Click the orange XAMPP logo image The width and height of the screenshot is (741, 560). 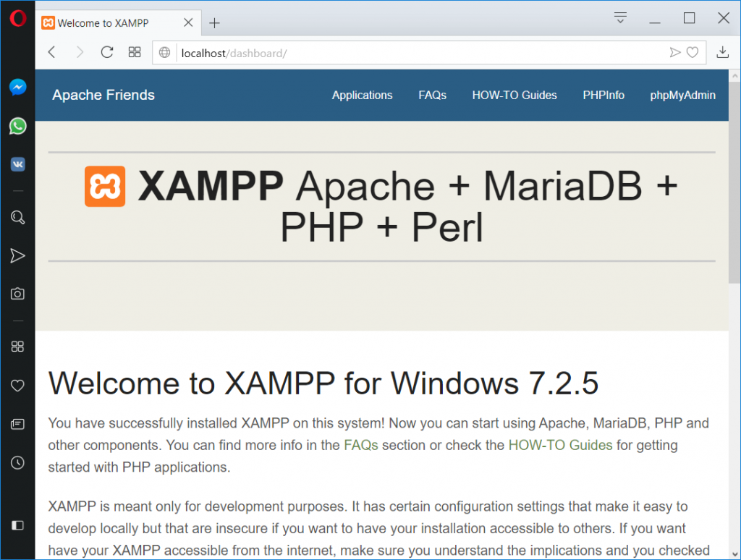click(105, 186)
